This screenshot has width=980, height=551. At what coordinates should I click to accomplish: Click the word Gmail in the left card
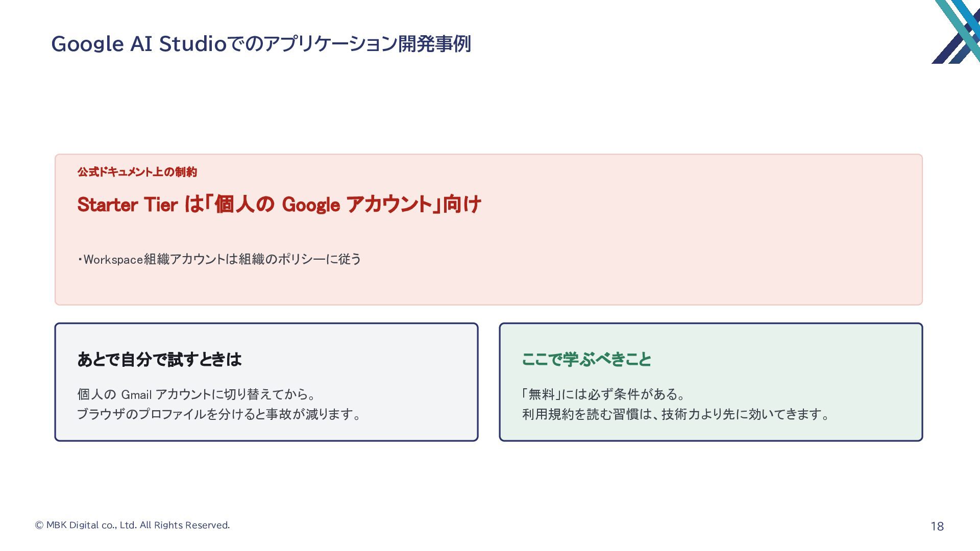coord(136,394)
